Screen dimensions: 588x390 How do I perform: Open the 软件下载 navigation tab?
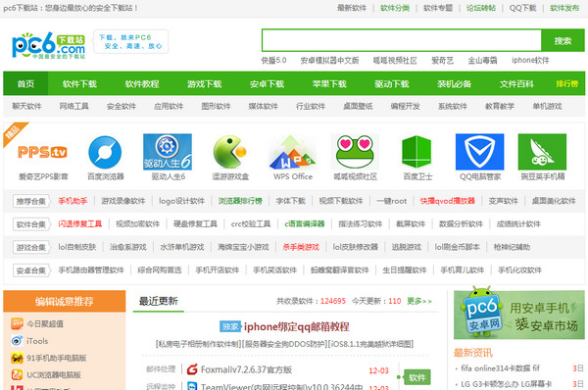(x=79, y=83)
